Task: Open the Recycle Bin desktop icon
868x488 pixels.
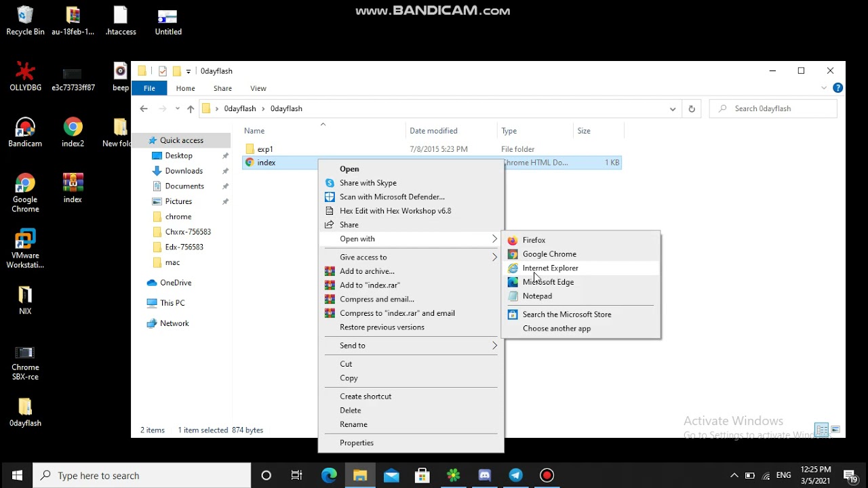Action: tap(25, 20)
